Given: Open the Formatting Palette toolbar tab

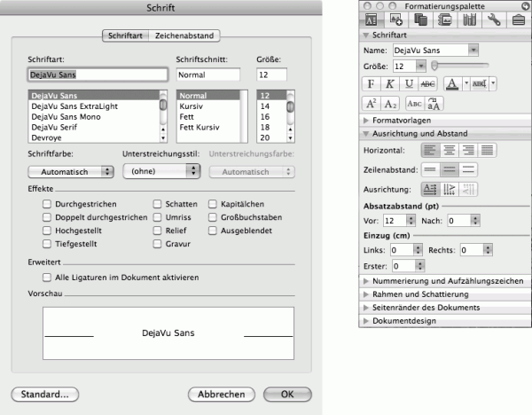Looking at the screenshot, I should coord(372,20).
